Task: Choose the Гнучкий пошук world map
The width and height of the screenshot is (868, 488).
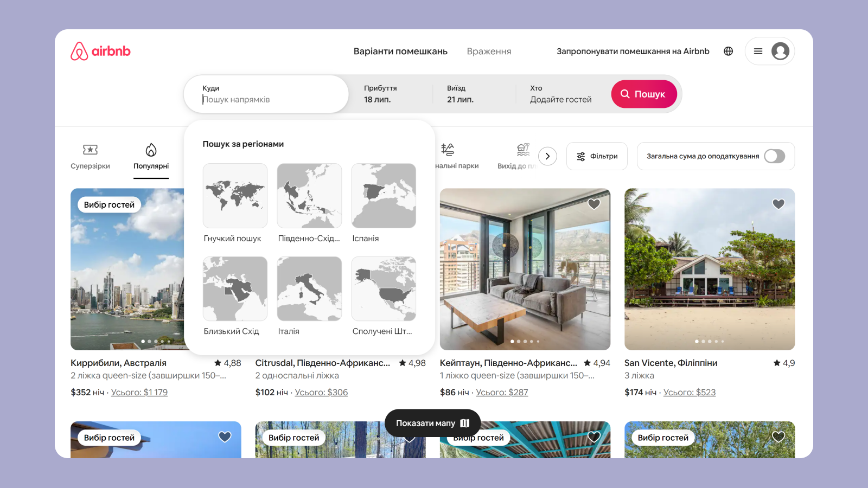Action: pyautogui.click(x=235, y=196)
